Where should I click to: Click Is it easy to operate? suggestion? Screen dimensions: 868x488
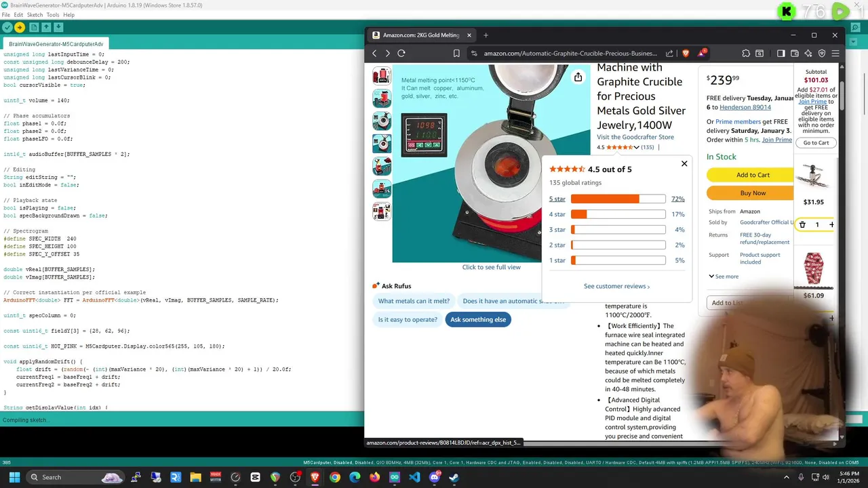pos(408,320)
